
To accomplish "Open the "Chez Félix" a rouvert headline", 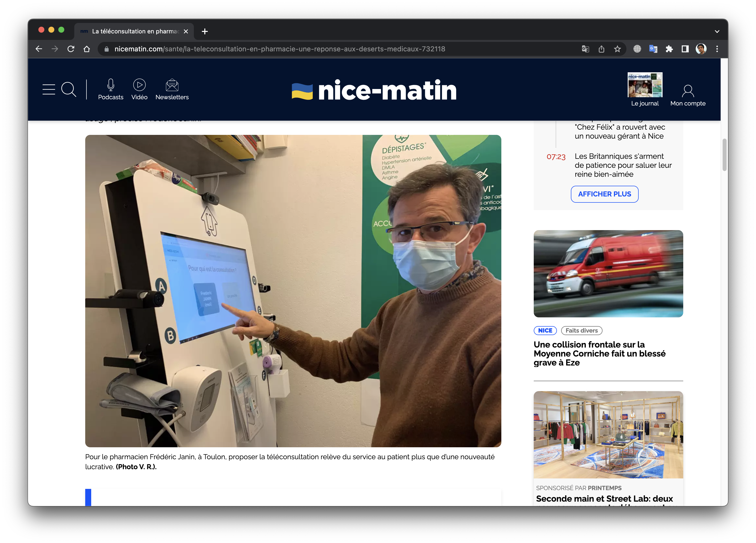I will coord(620,131).
